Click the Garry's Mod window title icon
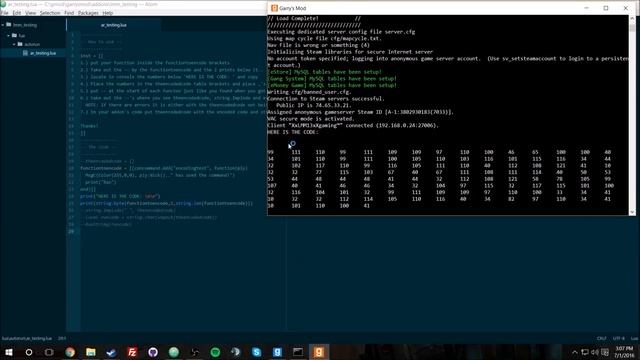640x360 pixels. pos(274,8)
